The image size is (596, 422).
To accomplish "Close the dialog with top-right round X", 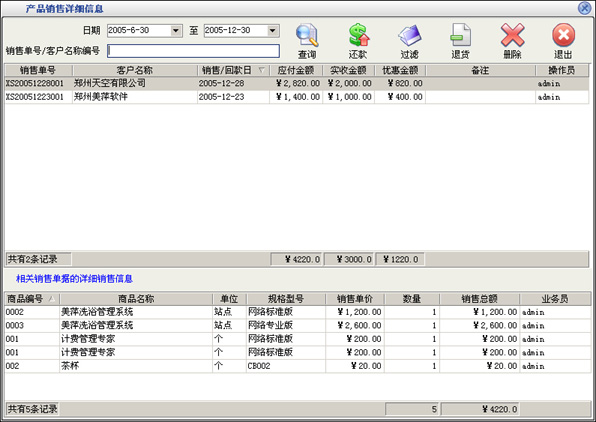I will click(x=585, y=8).
